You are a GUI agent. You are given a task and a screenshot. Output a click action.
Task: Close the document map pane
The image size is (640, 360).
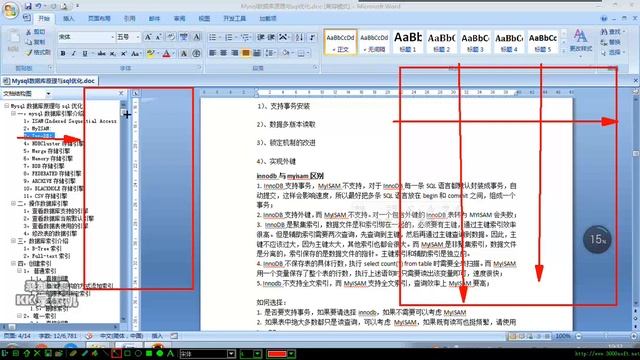[x=121, y=93]
